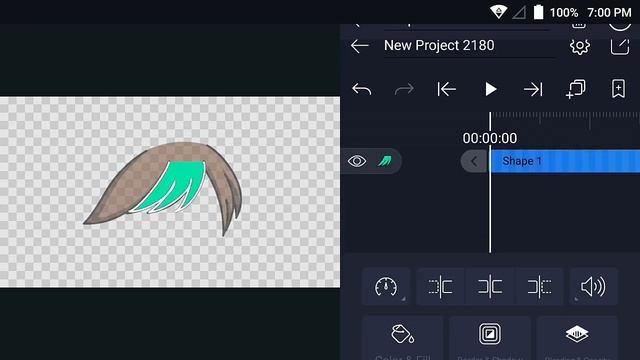Viewport: 640px width, 360px height.
Task: Add a bookmark at the playhead
Action: 618,89
